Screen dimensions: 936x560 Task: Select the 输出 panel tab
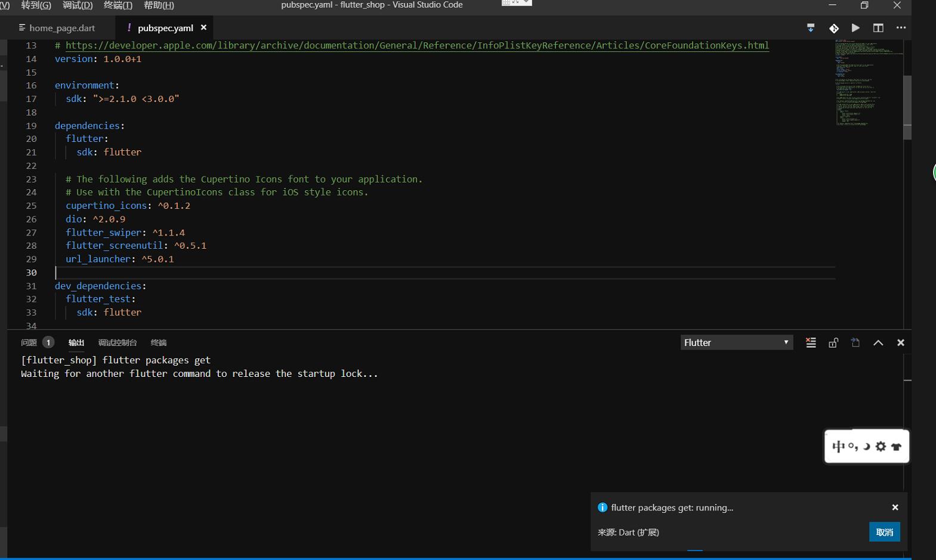[76, 342]
